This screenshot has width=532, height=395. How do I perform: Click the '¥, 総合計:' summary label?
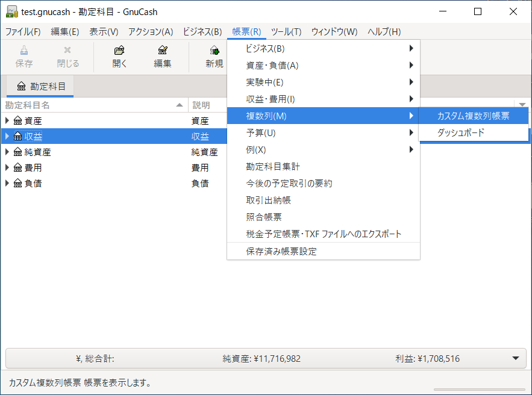click(x=95, y=359)
